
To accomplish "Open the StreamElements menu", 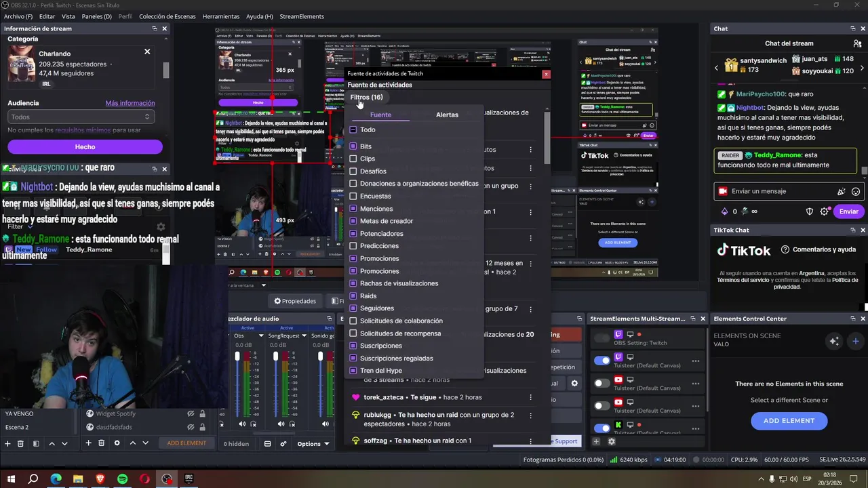I will [x=302, y=16].
